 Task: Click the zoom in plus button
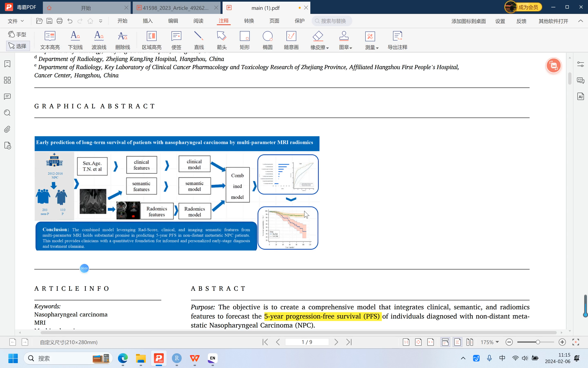click(562, 342)
